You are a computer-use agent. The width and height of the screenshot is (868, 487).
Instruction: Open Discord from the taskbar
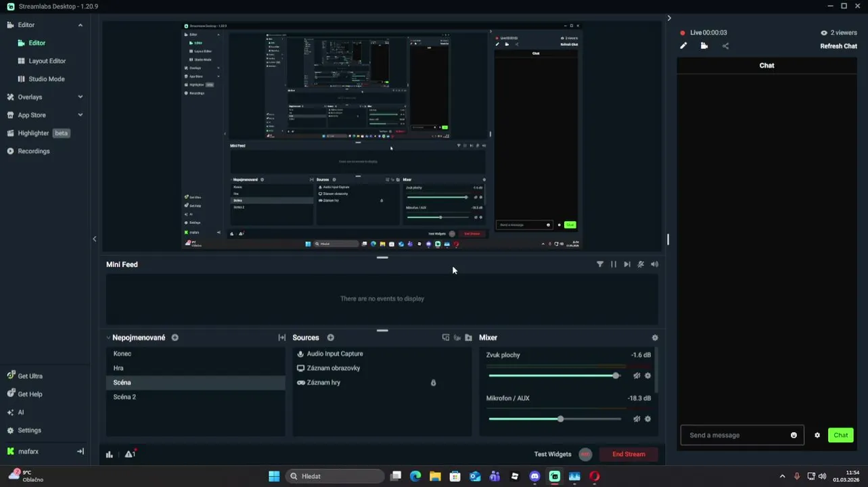534,476
